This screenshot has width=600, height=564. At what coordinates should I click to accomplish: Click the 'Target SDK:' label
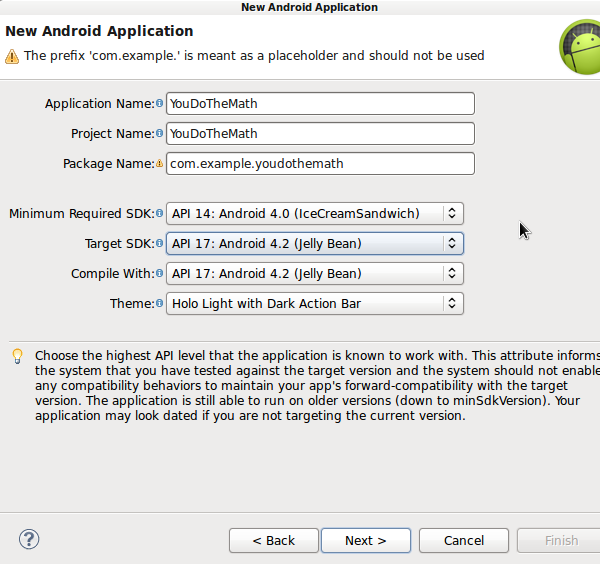[x=120, y=244]
